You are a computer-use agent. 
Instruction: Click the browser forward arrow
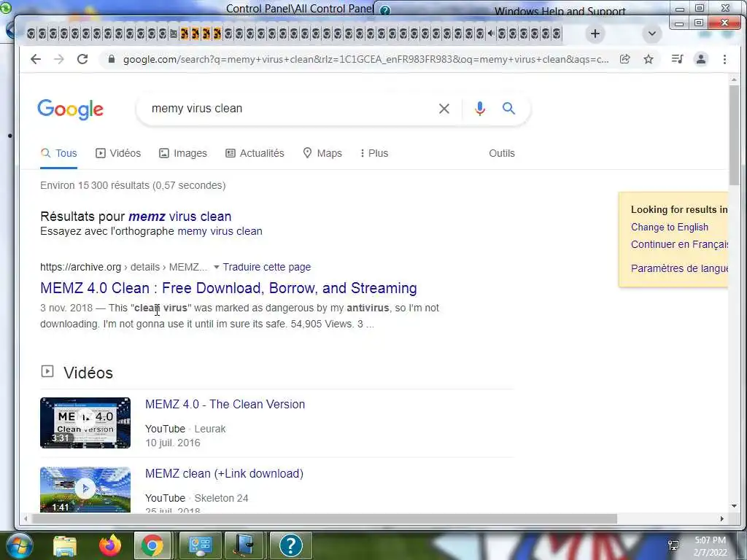[58, 59]
